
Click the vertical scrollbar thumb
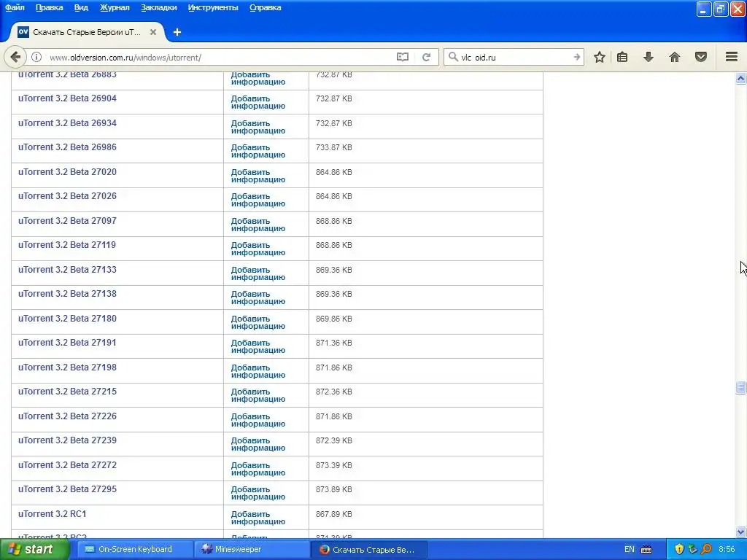point(740,387)
